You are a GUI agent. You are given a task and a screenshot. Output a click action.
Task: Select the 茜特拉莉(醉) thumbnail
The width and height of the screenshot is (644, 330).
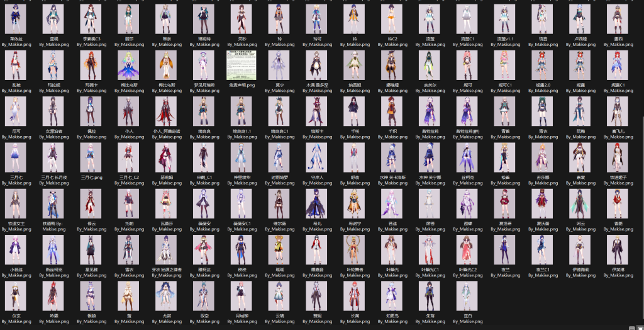click(467, 111)
